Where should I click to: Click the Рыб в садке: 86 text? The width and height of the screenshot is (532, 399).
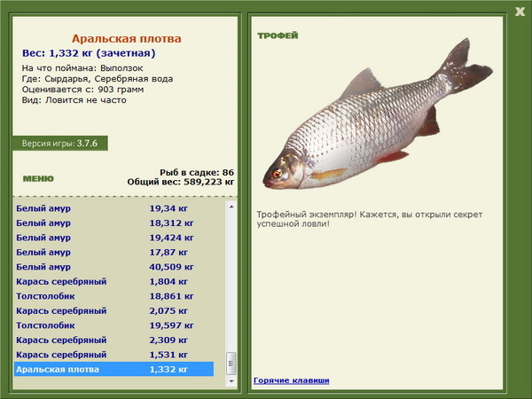pos(197,172)
